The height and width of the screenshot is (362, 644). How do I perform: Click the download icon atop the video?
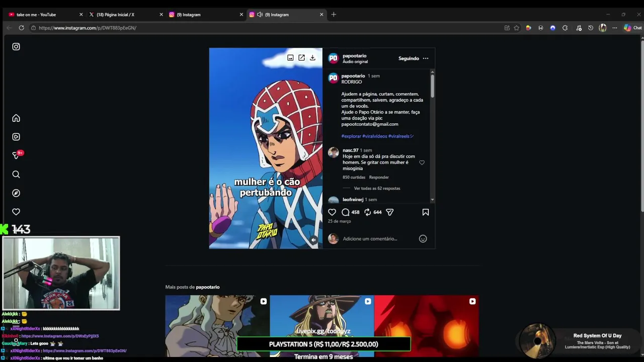[312, 58]
